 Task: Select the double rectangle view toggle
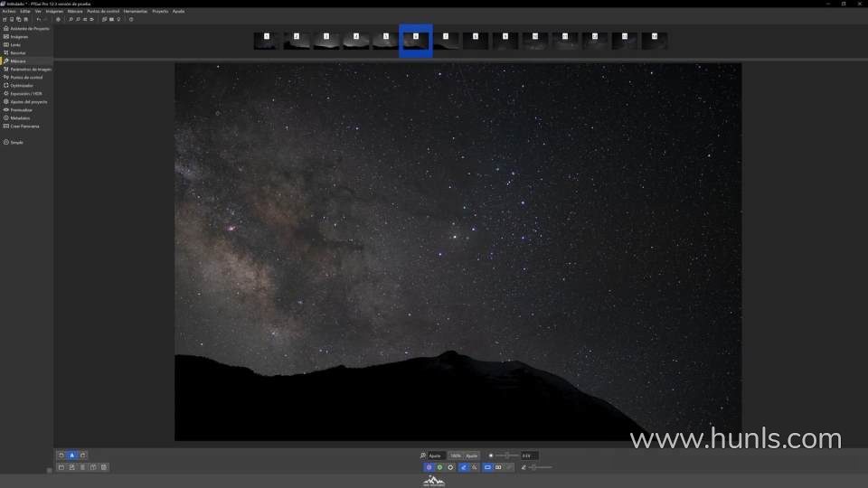[498, 467]
